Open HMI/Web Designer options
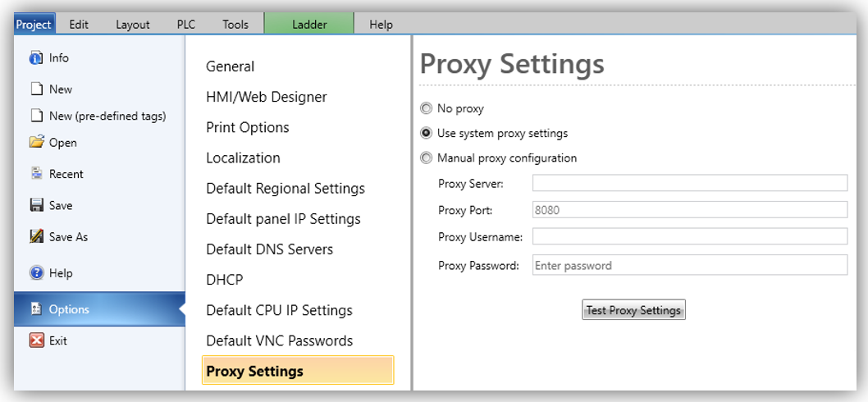This screenshot has width=868, height=402. coord(267,97)
